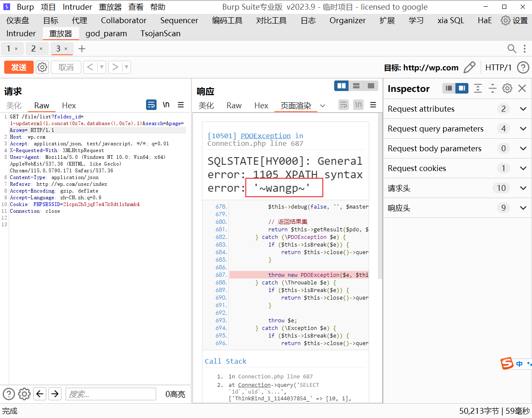Click the 取消 cancel button

click(x=66, y=67)
